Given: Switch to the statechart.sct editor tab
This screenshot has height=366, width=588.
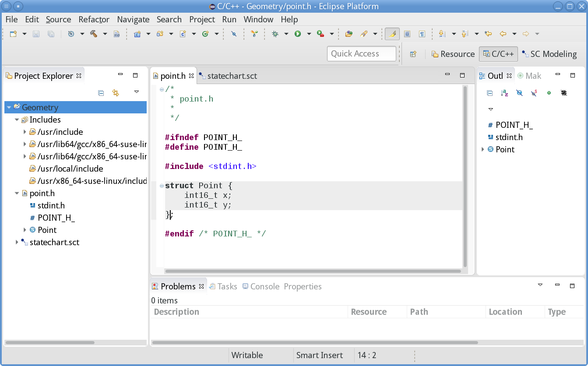Looking at the screenshot, I should (232, 76).
